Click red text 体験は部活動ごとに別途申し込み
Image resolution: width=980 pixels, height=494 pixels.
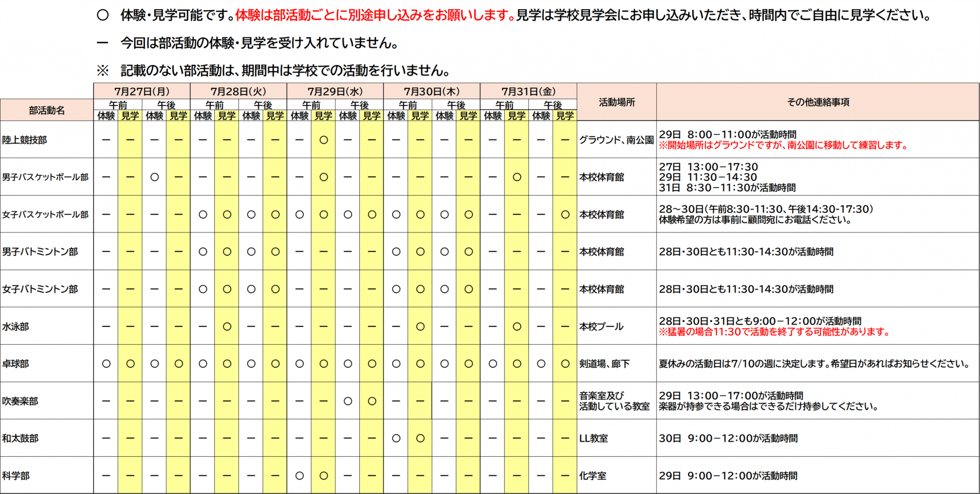pos(375,15)
